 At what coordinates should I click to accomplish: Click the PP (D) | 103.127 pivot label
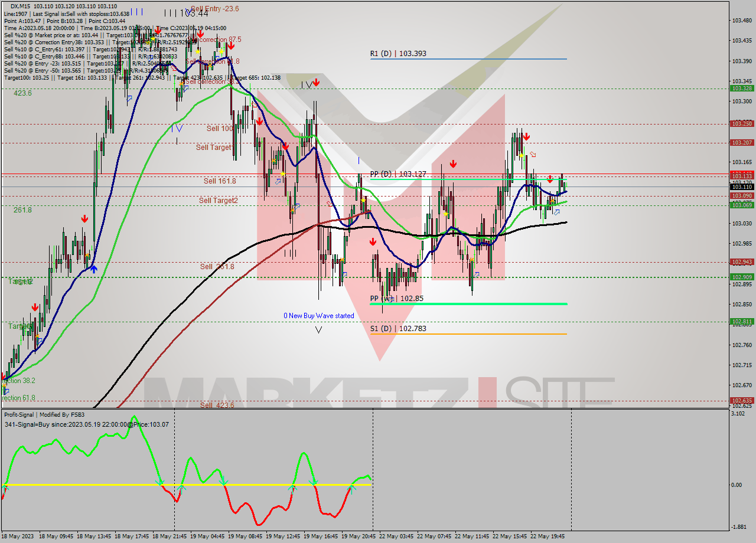(x=398, y=174)
